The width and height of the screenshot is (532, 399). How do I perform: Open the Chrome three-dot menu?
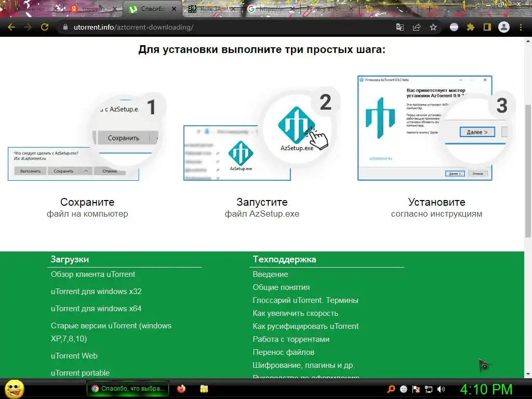tap(521, 27)
